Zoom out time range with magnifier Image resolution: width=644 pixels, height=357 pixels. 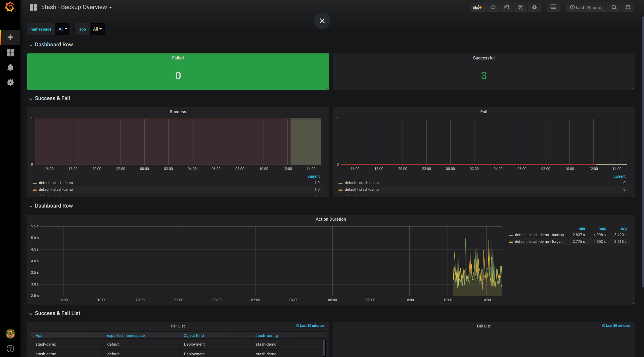(x=614, y=7)
